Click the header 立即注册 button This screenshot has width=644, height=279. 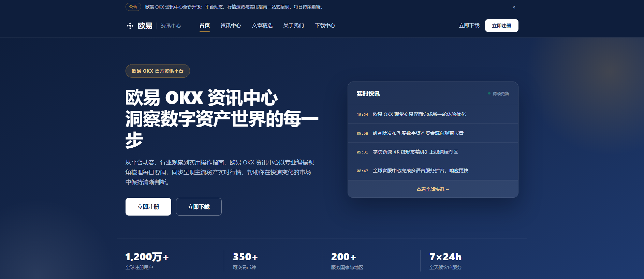(x=501, y=26)
